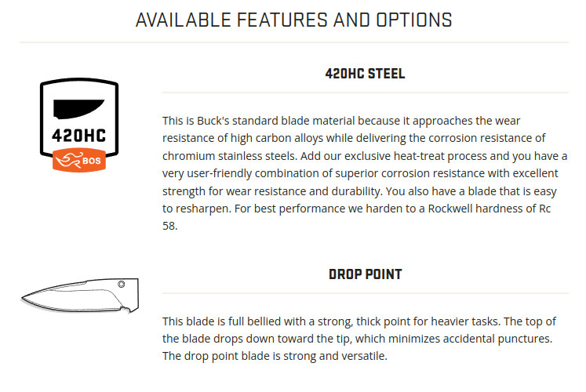Click the drop point blade illustration
The height and width of the screenshot is (392, 586).
[x=79, y=296]
